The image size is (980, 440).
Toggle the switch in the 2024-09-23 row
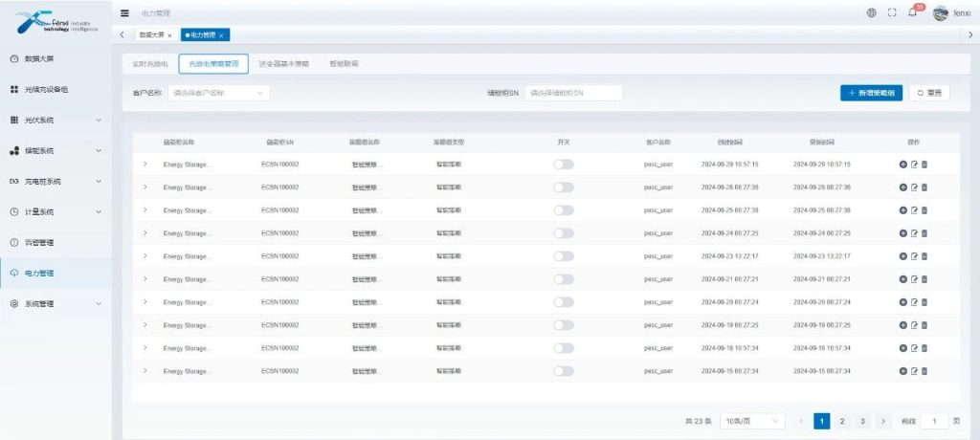pos(564,256)
